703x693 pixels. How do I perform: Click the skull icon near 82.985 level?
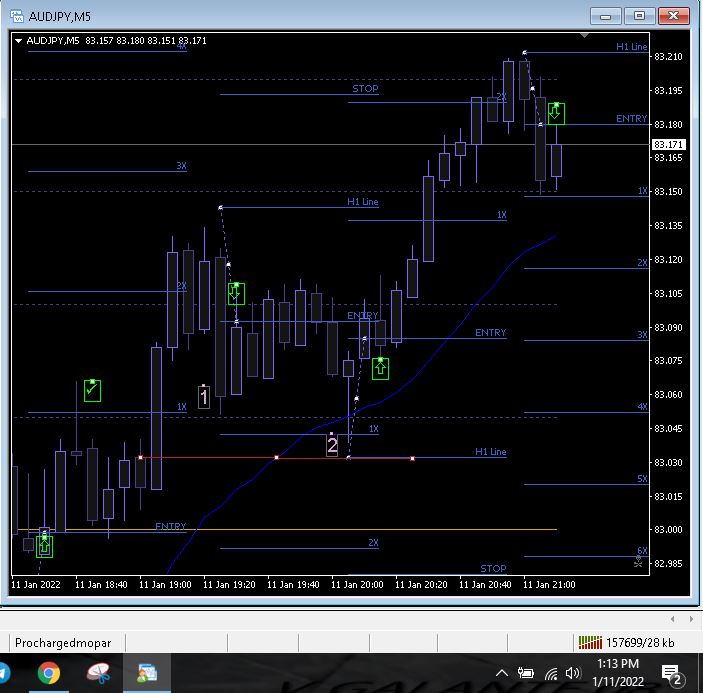638,561
